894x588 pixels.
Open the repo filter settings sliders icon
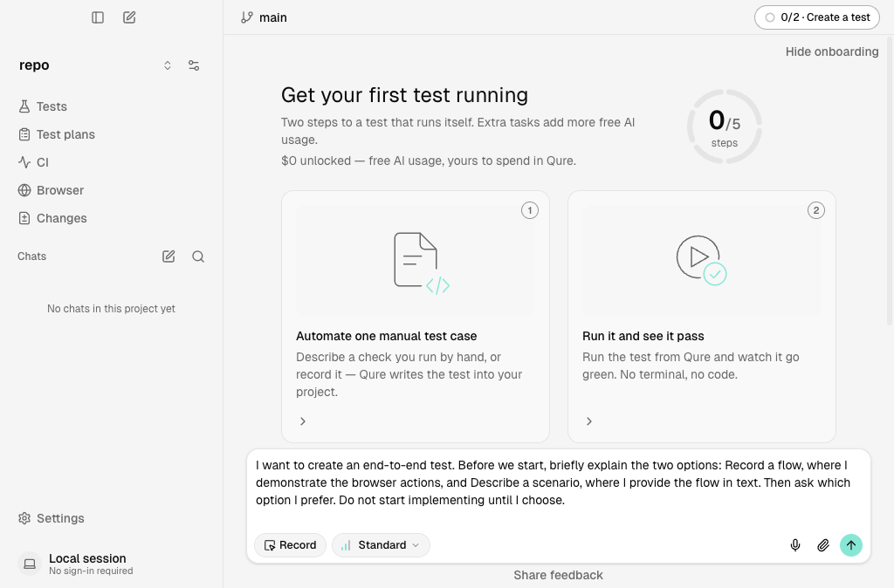pyautogui.click(x=194, y=65)
